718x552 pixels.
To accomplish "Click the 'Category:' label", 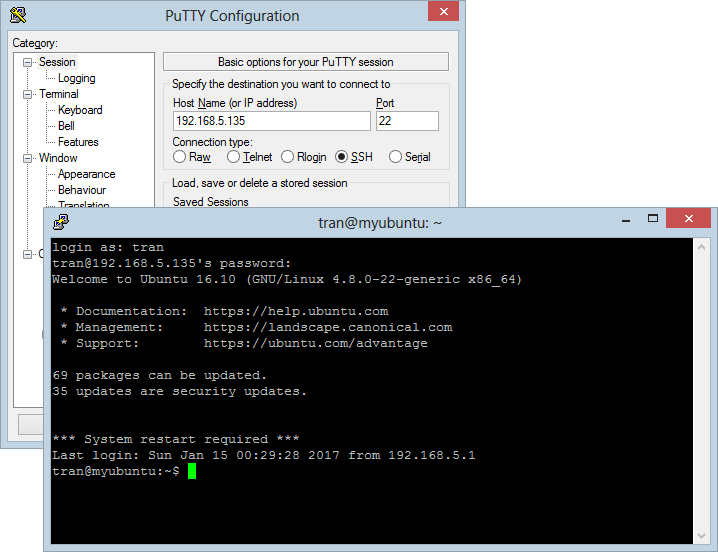I will click(x=35, y=43).
